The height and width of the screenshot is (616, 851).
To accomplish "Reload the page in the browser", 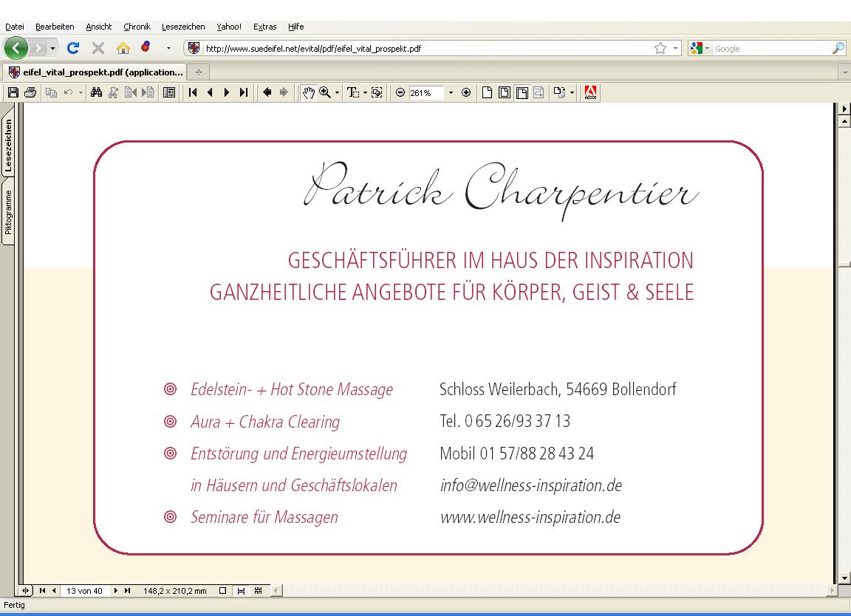I will (73, 48).
